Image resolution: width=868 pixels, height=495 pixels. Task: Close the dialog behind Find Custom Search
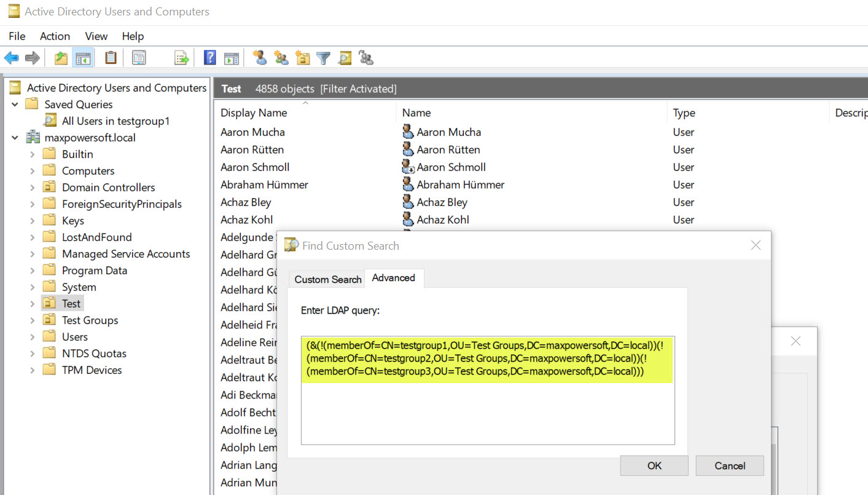pyautogui.click(x=796, y=341)
